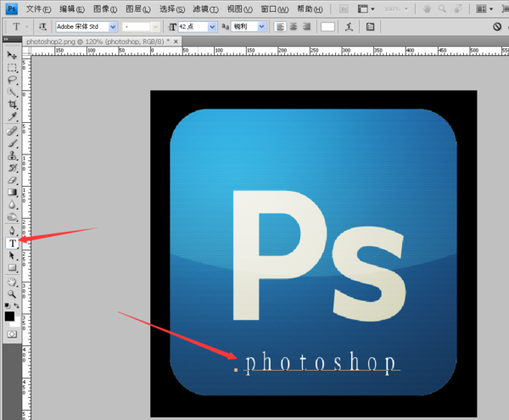Viewport: 509px width, 420px height.
Task: Open the character and paragraph panel
Action: 370,26
